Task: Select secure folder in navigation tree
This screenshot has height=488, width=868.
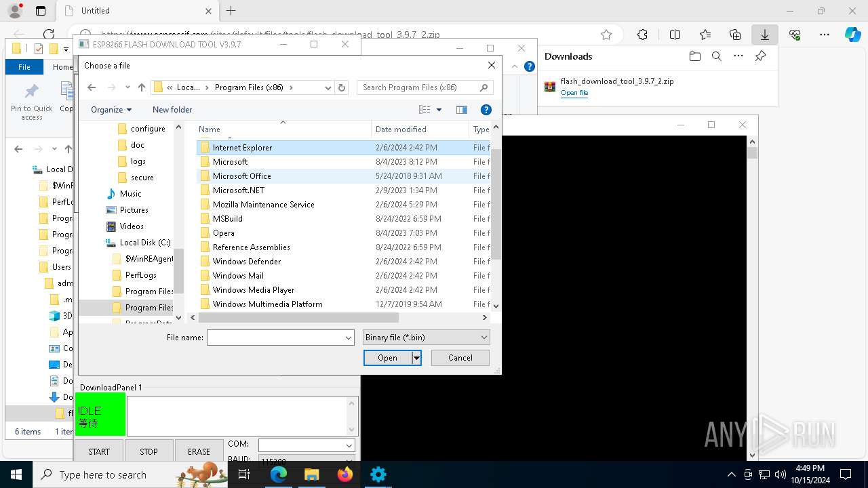Action: pos(136,178)
